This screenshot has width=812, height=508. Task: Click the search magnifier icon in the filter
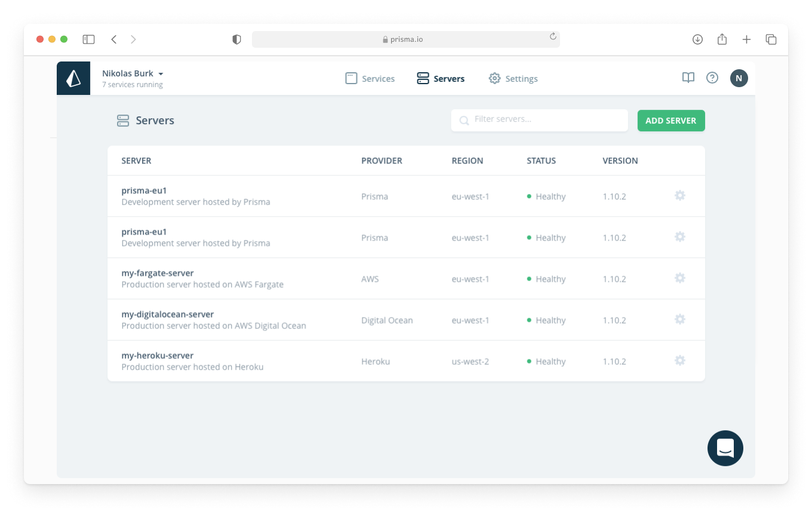(464, 121)
